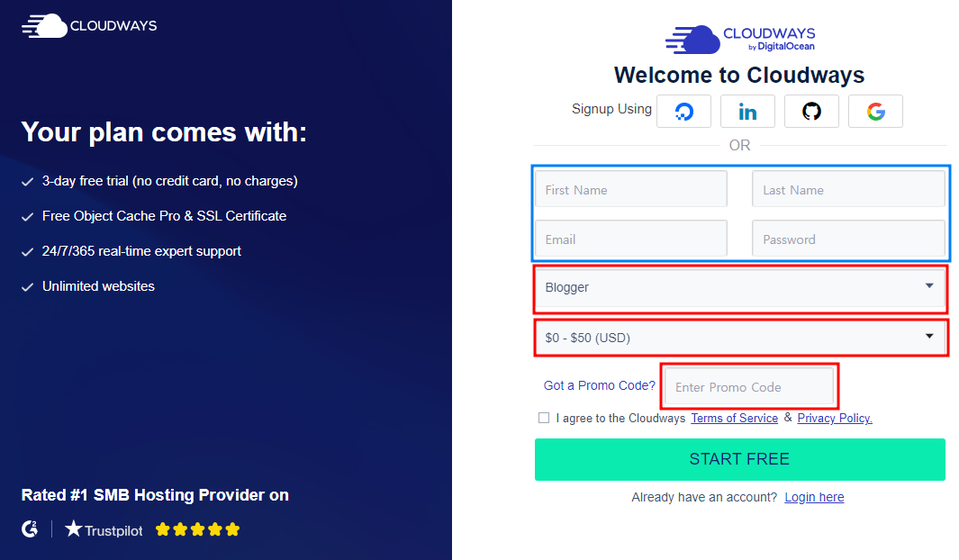
Task: Click the Trustpilot logo
Action: [104, 529]
